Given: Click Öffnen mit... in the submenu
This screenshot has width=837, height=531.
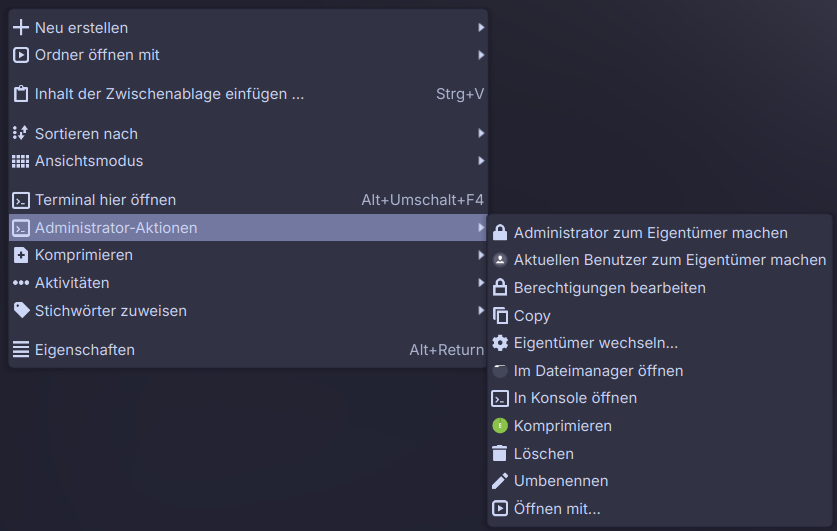Looking at the screenshot, I should pyautogui.click(x=557, y=509).
